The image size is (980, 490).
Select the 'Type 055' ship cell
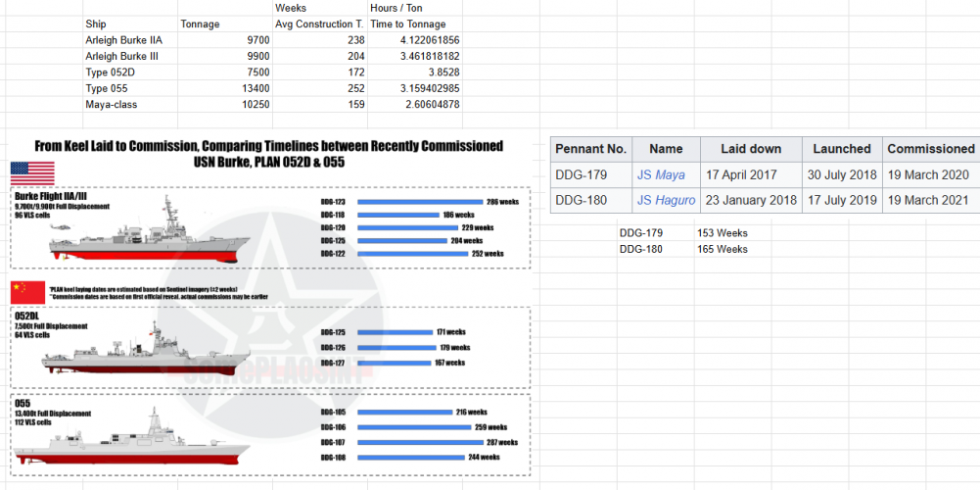coord(130,88)
